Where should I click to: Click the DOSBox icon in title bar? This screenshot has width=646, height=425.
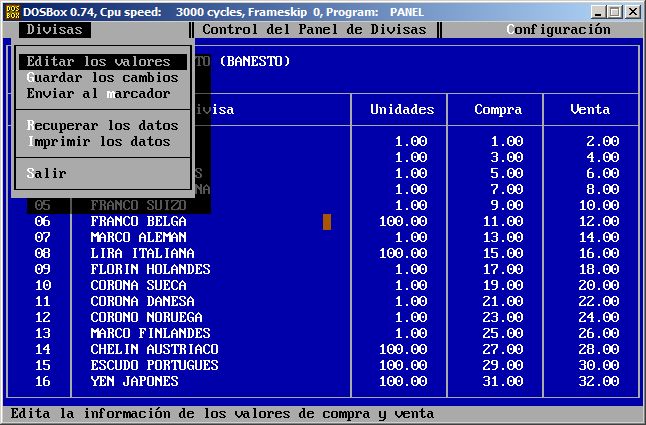point(12,11)
